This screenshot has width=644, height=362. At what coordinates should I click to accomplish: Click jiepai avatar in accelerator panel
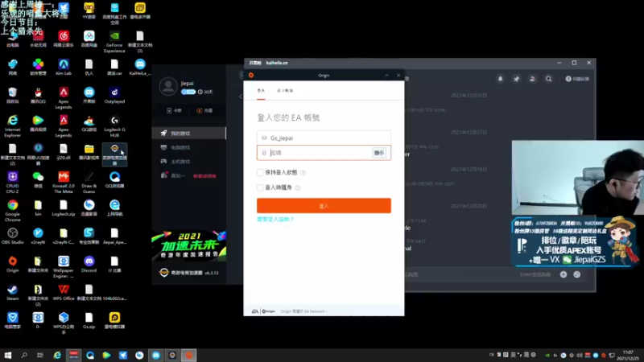[x=168, y=87]
